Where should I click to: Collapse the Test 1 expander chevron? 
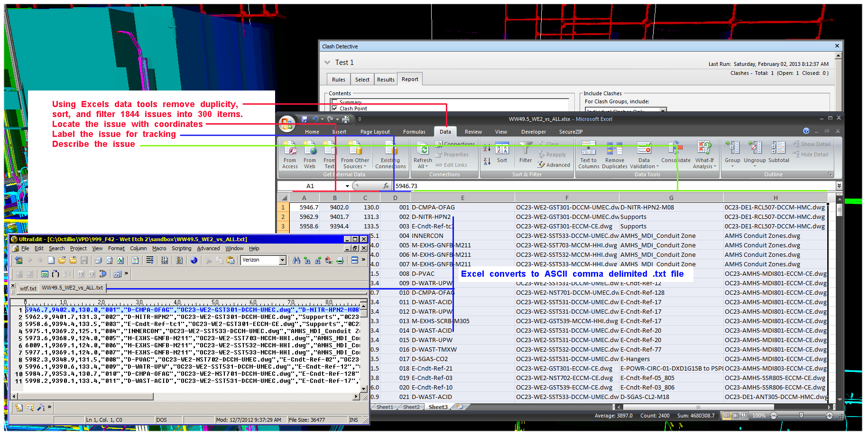point(327,63)
